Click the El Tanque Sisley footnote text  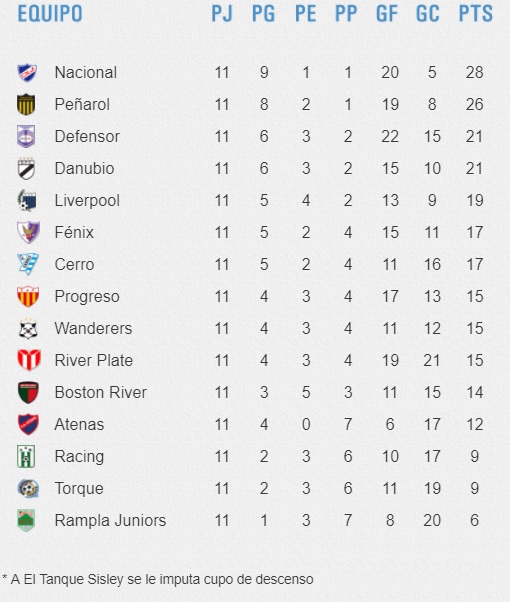click(x=157, y=579)
